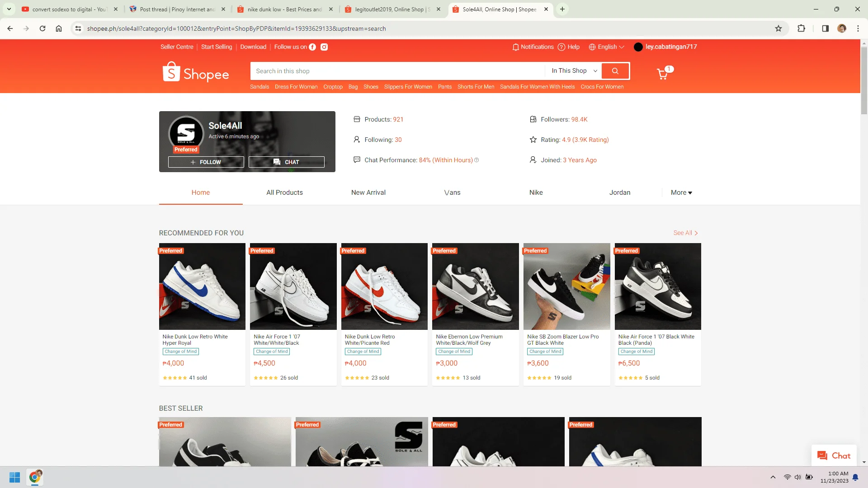Open Nike Air Force 1 White/Black thumbnail

[x=293, y=286]
